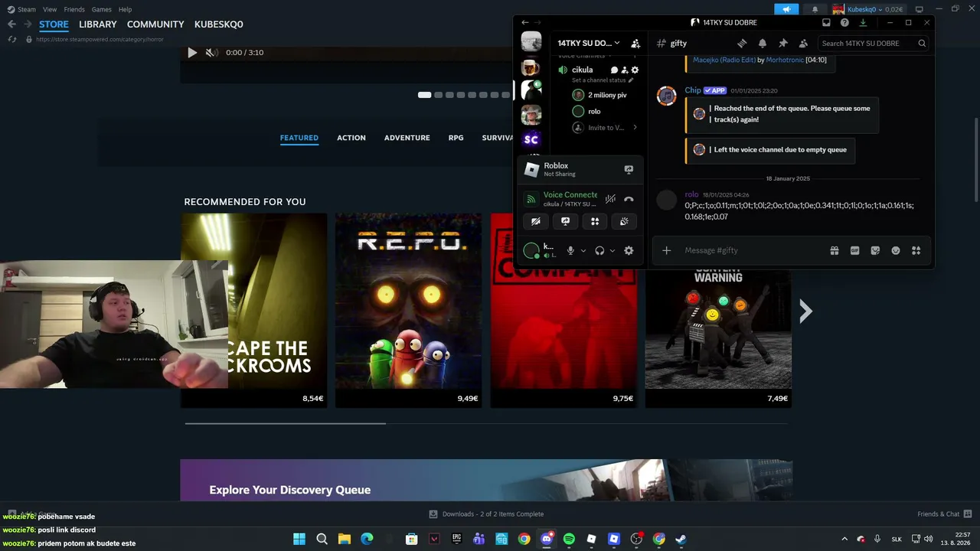Disconnect from voice channel in Discord

pos(629,199)
